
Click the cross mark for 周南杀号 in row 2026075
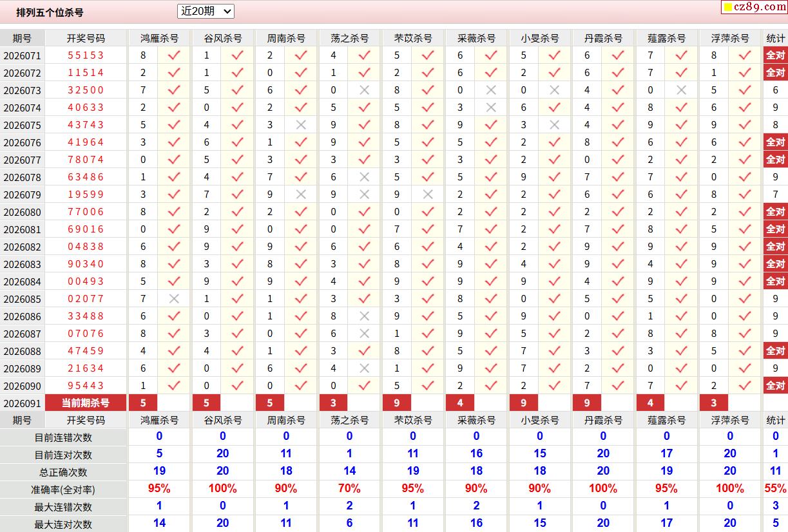click(x=301, y=125)
